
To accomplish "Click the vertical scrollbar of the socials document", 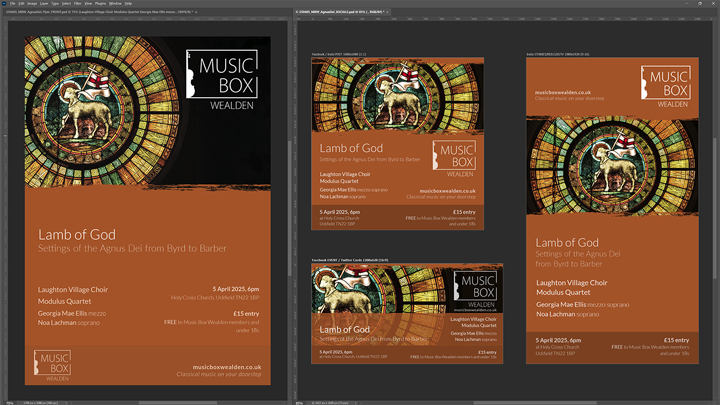I will (x=714, y=208).
